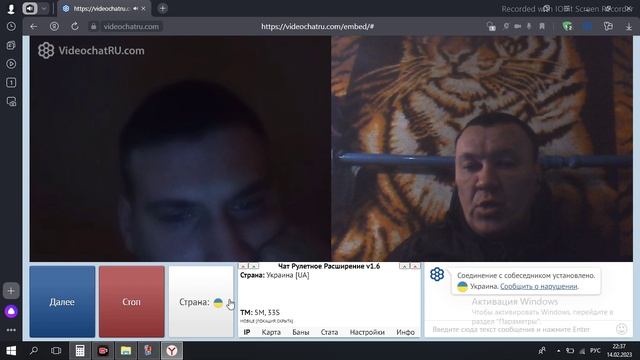640x360 pixels.
Task: Click the page URL title in address bar
Action: click(318, 27)
